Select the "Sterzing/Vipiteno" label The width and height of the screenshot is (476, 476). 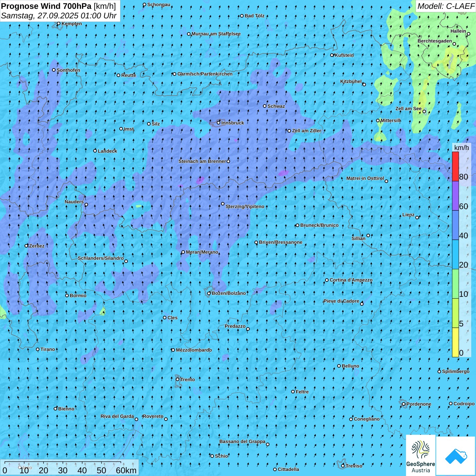click(245, 206)
